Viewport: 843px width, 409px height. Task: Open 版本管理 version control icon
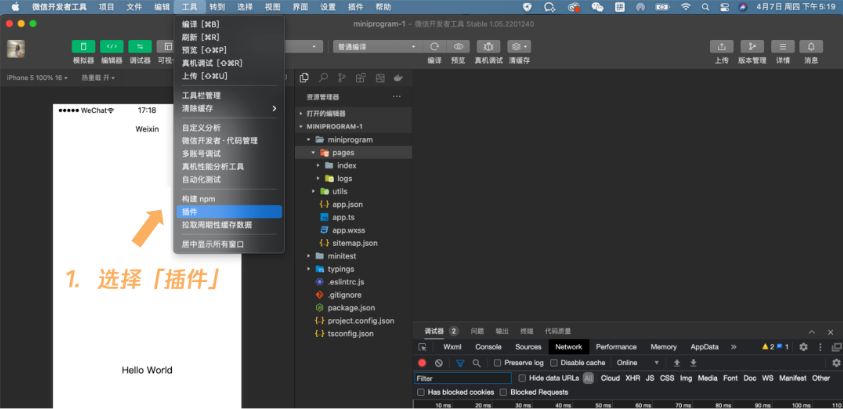[752, 47]
